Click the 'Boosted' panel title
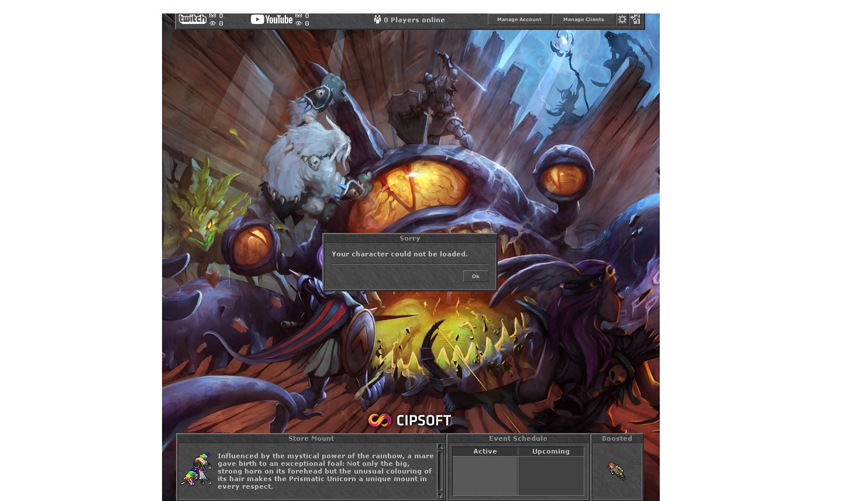This screenshot has height=501, width=868. pos(617,438)
